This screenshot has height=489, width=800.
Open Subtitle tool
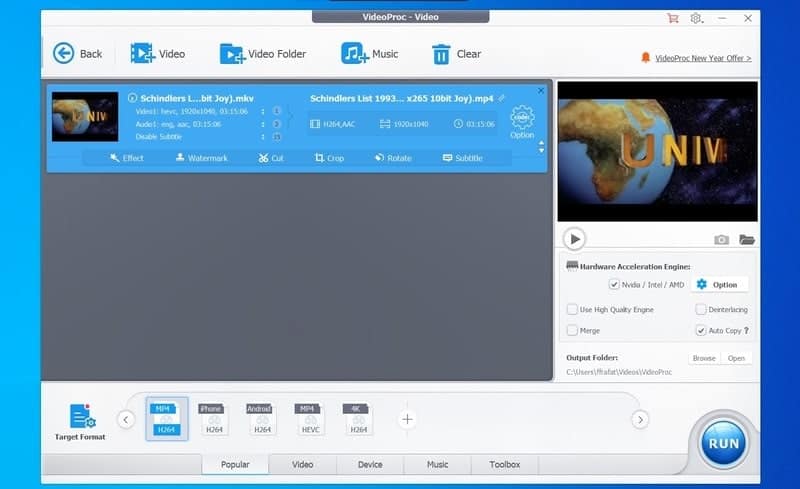[x=462, y=158]
